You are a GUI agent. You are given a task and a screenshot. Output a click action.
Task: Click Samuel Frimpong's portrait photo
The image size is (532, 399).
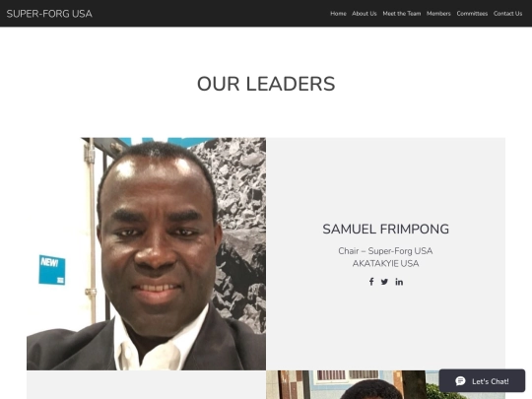[x=146, y=254]
